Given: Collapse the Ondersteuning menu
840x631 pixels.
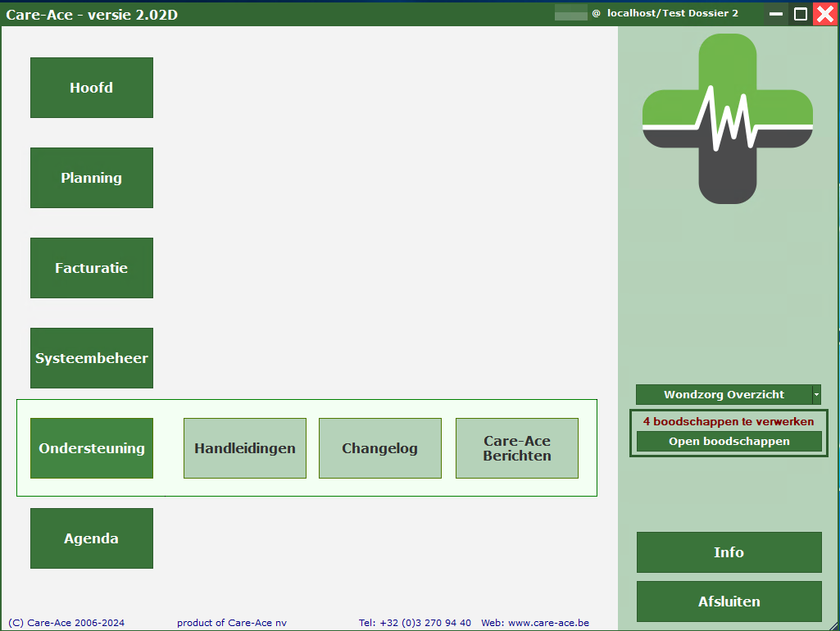Looking at the screenshot, I should pos(92,448).
